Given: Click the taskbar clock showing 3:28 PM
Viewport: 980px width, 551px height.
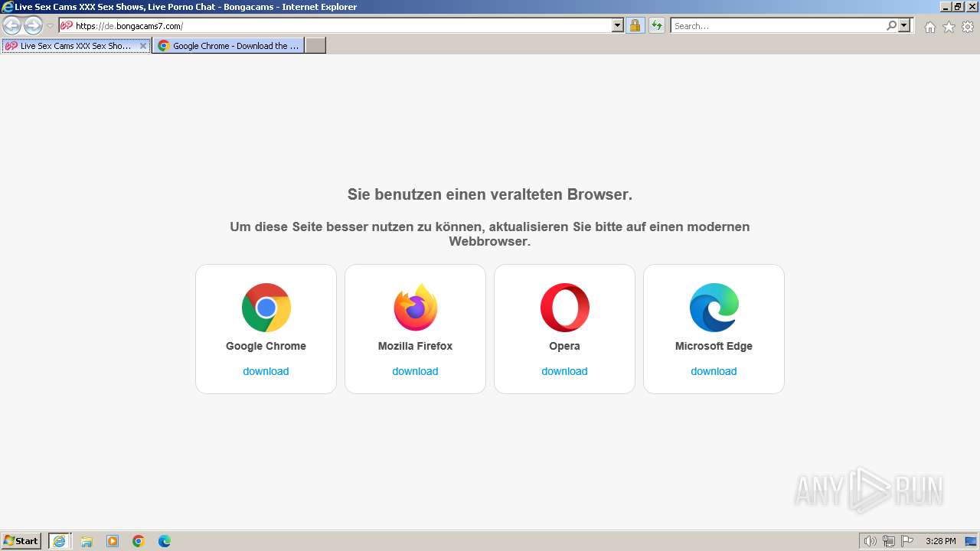Looking at the screenshot, I should (940, 541).
